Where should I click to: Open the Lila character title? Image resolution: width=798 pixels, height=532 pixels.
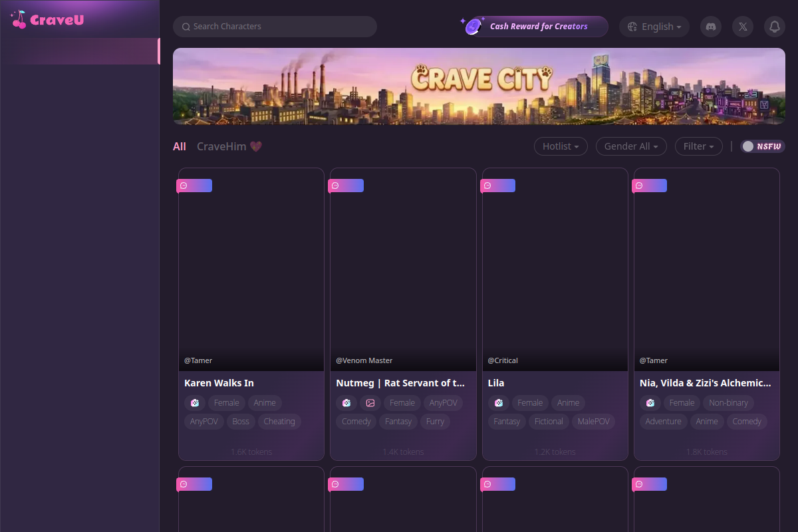(496, 383)
